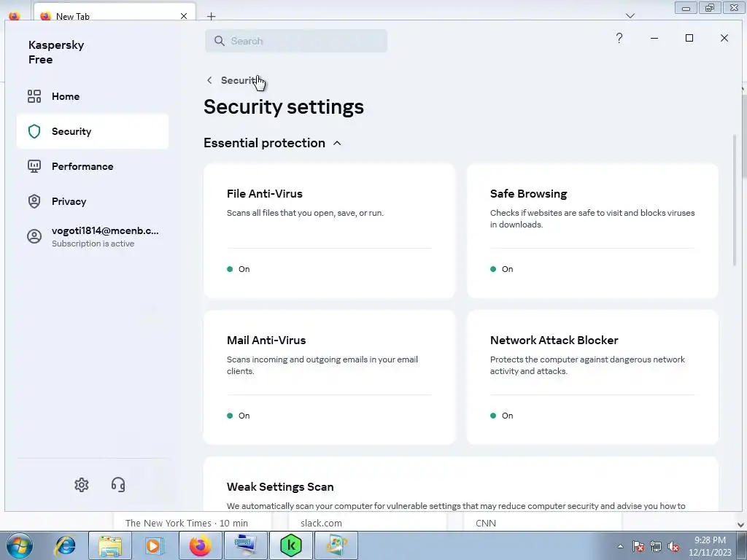Screen dimensions: 747x560
Task: Click the Performance monitor icon
Action: (x=34, y=166)
